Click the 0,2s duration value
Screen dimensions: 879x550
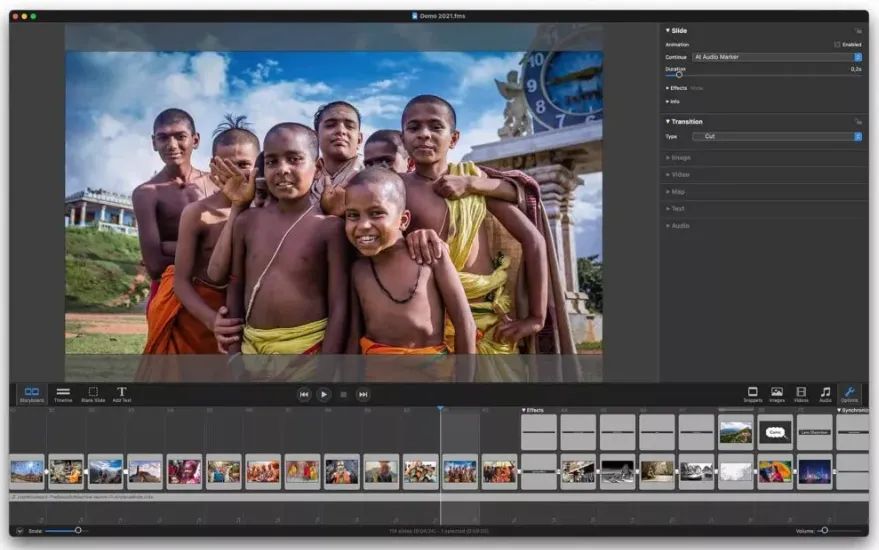855,69
